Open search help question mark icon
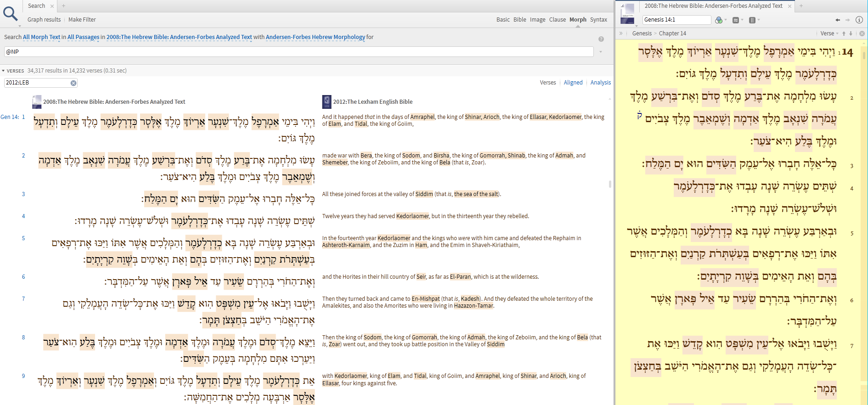 tap(601, 39)
